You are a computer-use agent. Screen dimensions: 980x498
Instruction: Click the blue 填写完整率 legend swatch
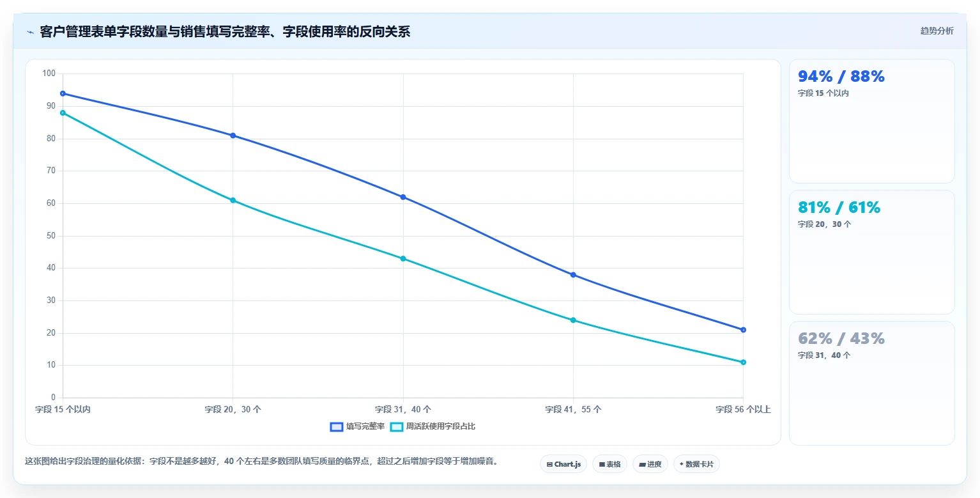(337, 426)
